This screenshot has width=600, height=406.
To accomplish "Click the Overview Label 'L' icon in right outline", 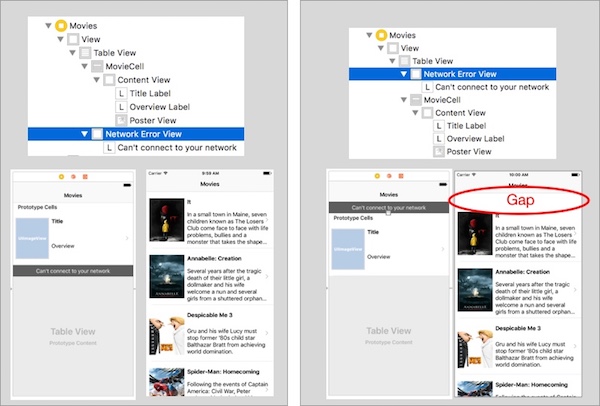I will pyautogui.click(x=439, y=139).
